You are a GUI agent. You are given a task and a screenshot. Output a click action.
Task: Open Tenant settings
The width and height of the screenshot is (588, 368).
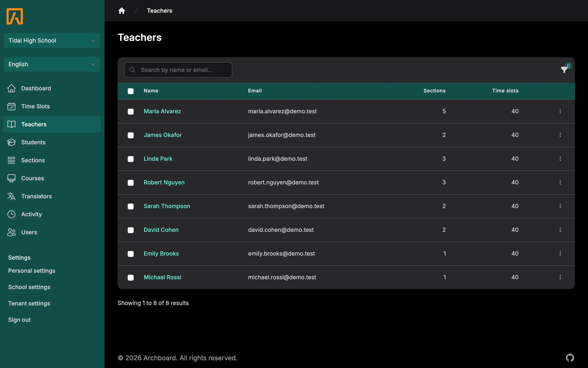(29, 303)
